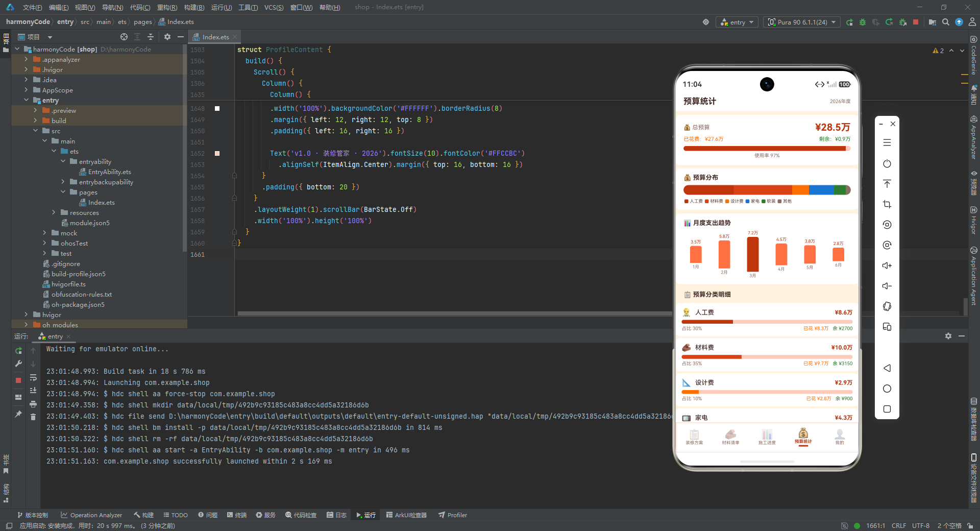Click the emulator screenshot crop icon

coord(887,204)
